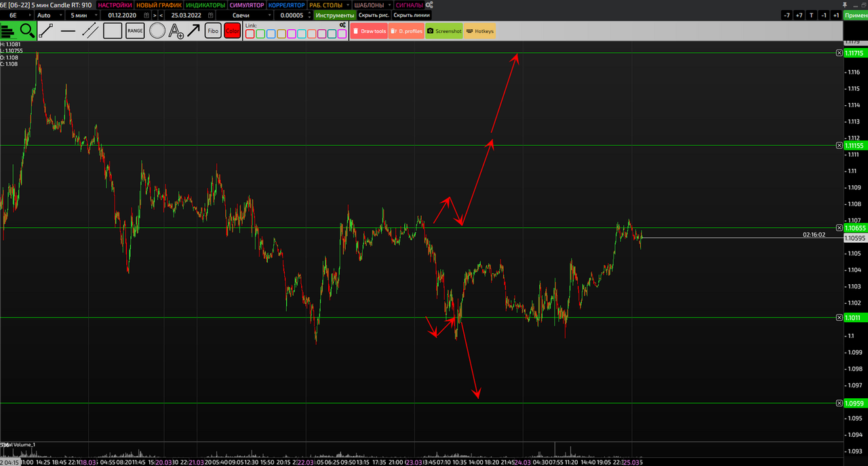The width and height of the screenshot is (868, 466).
Task: Select the red Link color swatch
Action: click(250, 33)
